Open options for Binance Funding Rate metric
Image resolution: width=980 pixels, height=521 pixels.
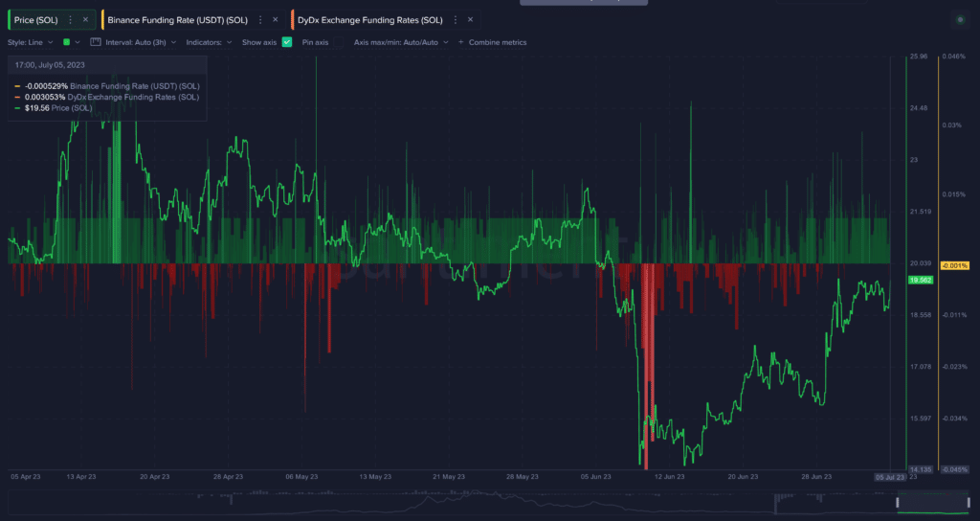click(x=259, y=19)
